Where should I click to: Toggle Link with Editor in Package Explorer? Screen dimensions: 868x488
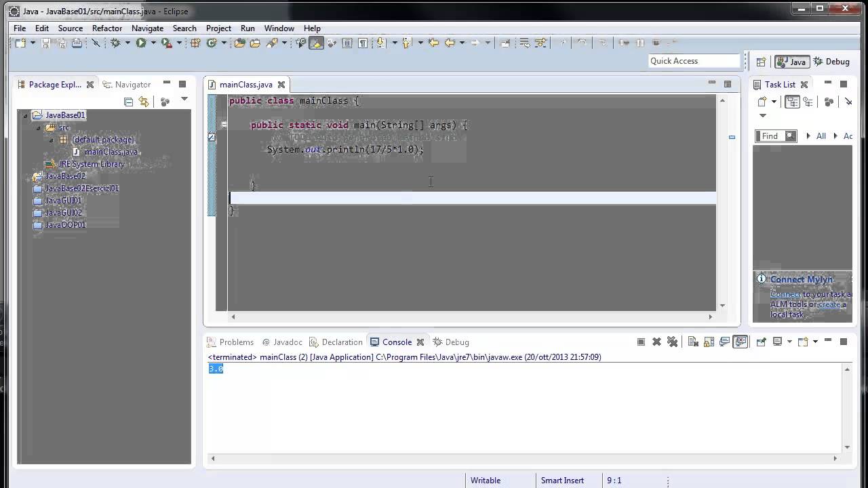[144, 102]
